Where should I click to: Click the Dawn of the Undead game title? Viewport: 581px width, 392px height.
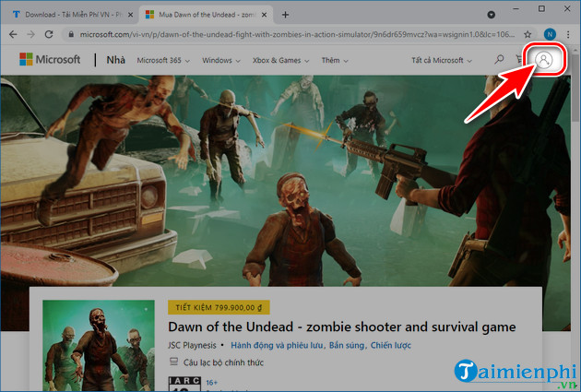click(341, 327)
